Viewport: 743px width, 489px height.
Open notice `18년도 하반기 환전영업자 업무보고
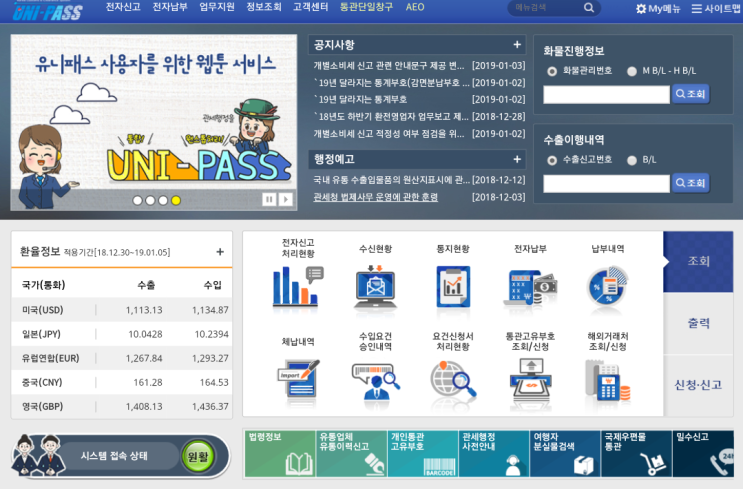pos(390,117)
